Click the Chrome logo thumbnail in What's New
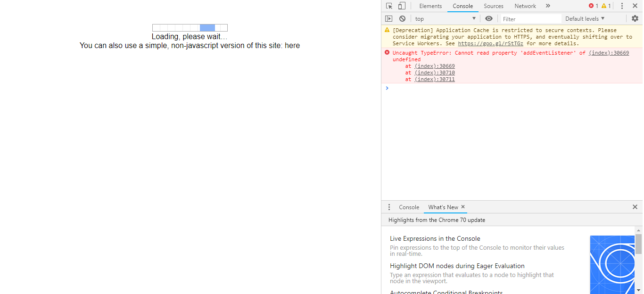The height and width of the screenshot is (294, 644). tap(612, 265)
